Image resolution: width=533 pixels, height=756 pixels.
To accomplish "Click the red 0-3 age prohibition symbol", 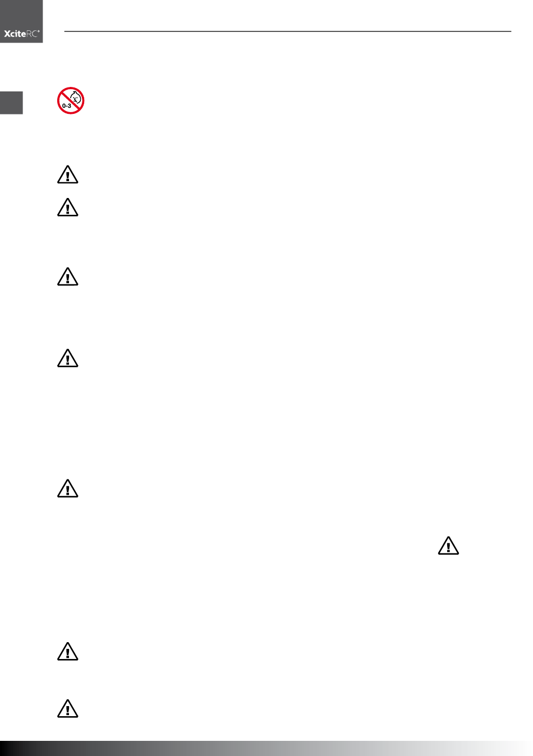I will coord(71,100).
